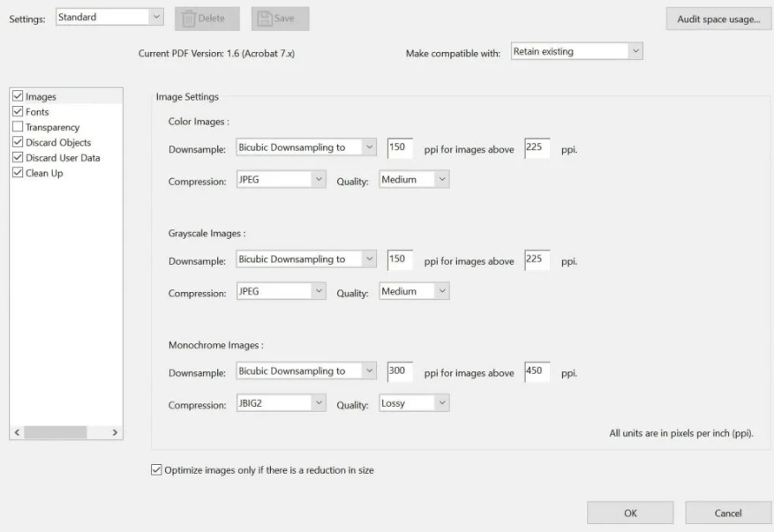The height and width of the screenshot is (532, 774).
Task: Click the right scroll arrow in the category list
Action: 115,432
